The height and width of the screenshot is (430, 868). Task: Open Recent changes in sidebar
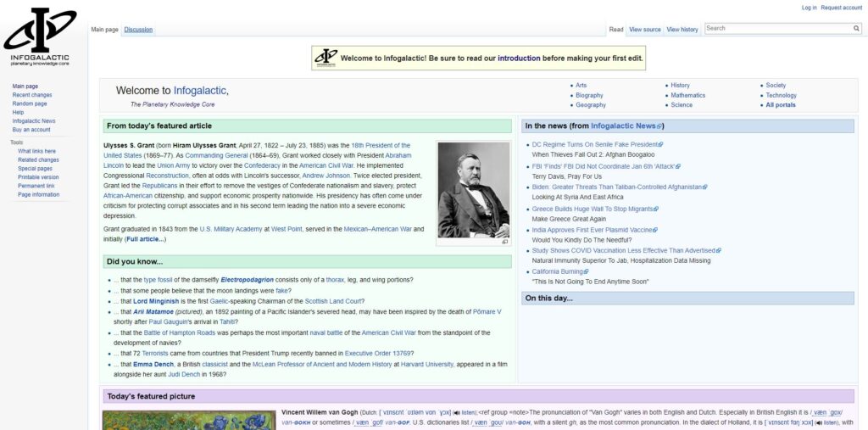(32, 95)
